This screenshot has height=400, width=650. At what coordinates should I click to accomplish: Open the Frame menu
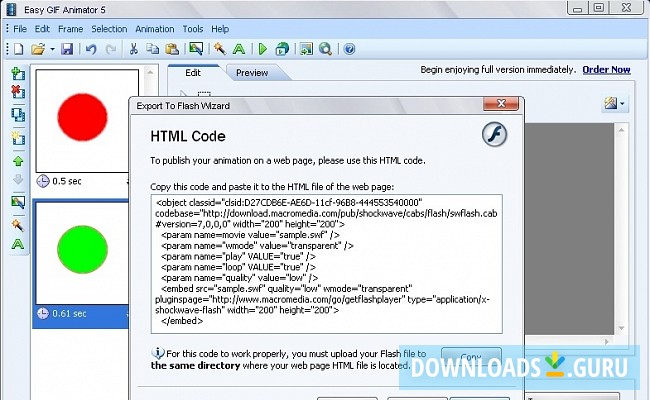coord(70,29)
